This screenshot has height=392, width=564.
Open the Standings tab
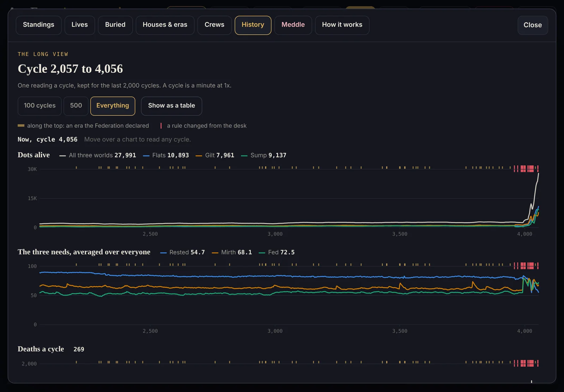[x=39, y=25]
